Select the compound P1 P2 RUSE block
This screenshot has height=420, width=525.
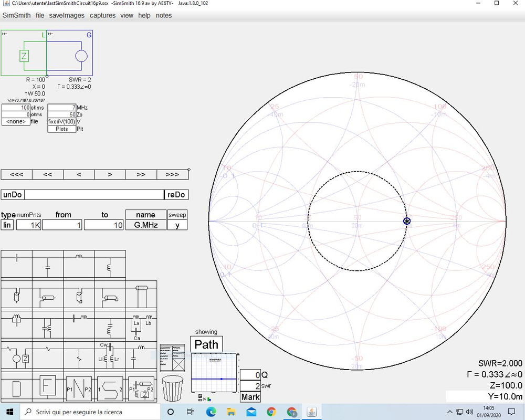point(141,389)
